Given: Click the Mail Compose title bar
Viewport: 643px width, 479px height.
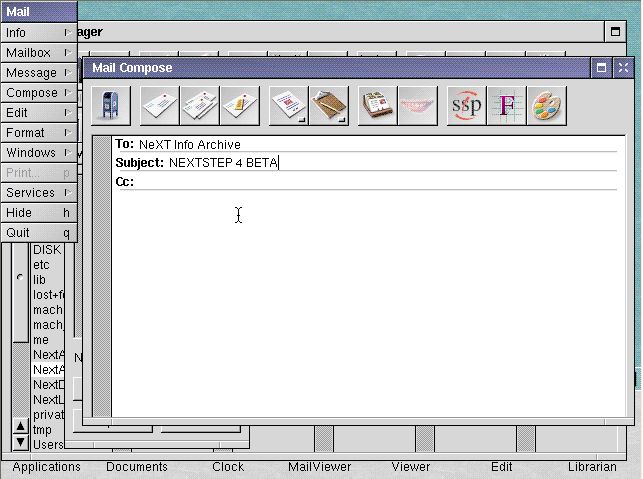Looking at the screenshot, I should [336, 68].
